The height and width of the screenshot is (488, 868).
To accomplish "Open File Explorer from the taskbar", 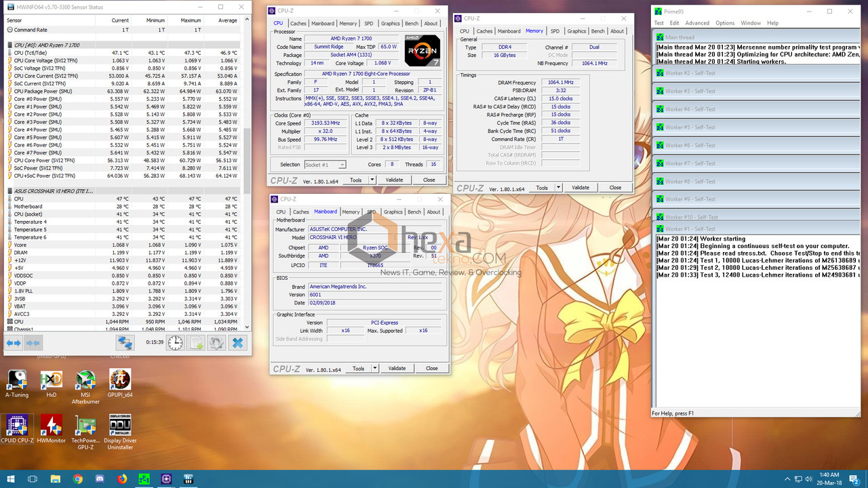I will click(x=56, y=479).
